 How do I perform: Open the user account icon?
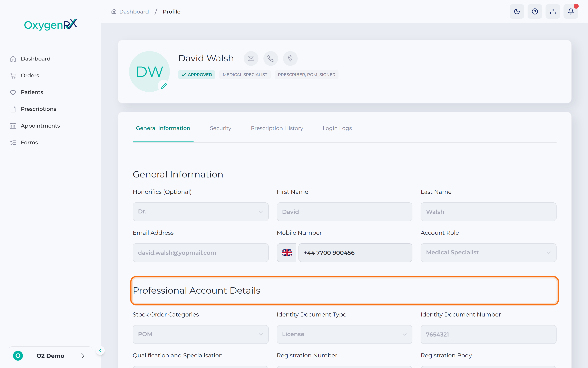(x=553, y=11)
